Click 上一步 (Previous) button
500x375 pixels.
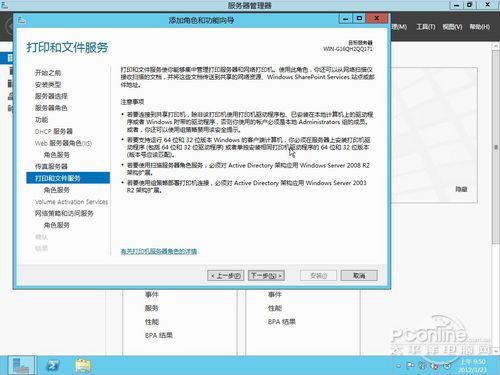pos(226,276)
